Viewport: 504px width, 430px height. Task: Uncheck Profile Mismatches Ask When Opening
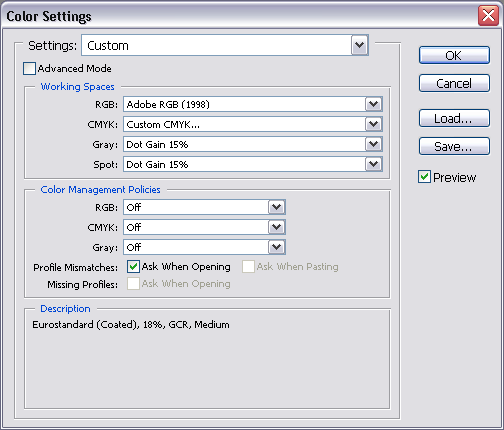tap(133, 267)
